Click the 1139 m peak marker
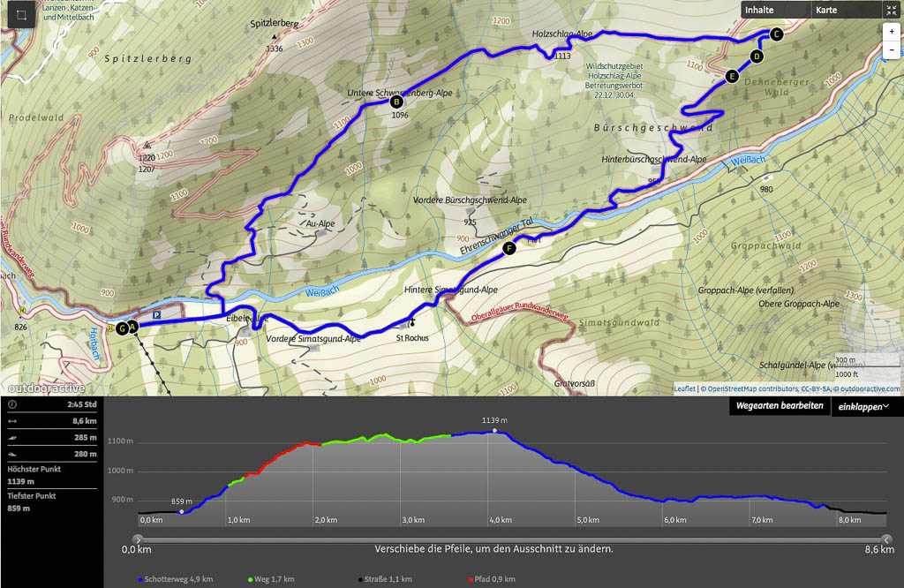Viewport: 904px width, 588px height. click(494, 430)
